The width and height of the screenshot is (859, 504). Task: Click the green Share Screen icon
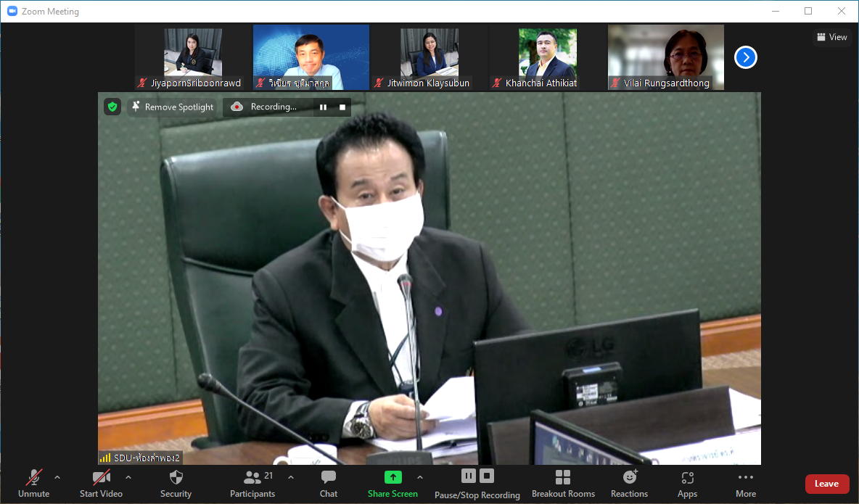pos(392,477)
